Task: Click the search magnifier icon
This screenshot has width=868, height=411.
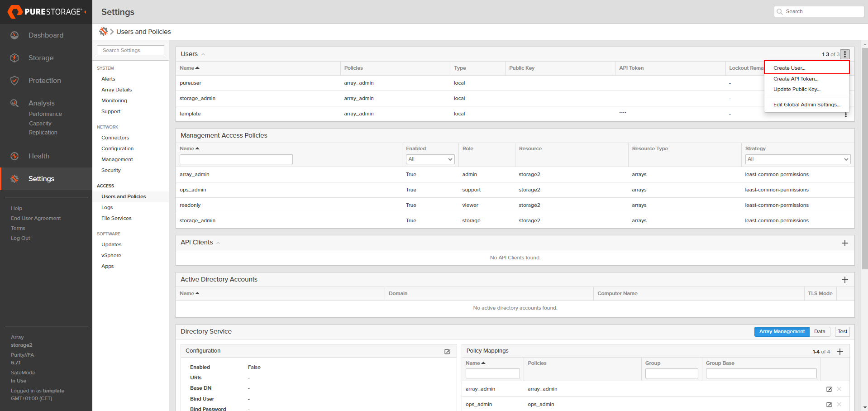Action: pyautogui.click(x=780, y=12)
